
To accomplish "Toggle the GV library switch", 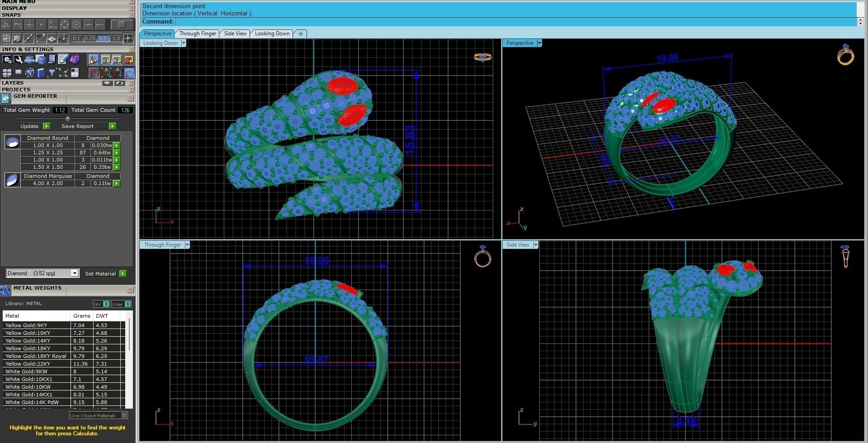I will click(101, 304).
